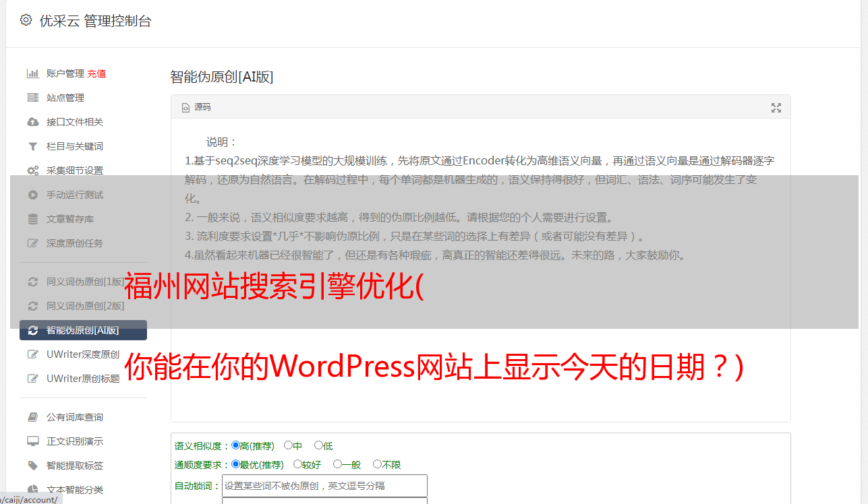Select 较好 for 通顺度要求
This screenshot has height=504, width=868.
297,464
